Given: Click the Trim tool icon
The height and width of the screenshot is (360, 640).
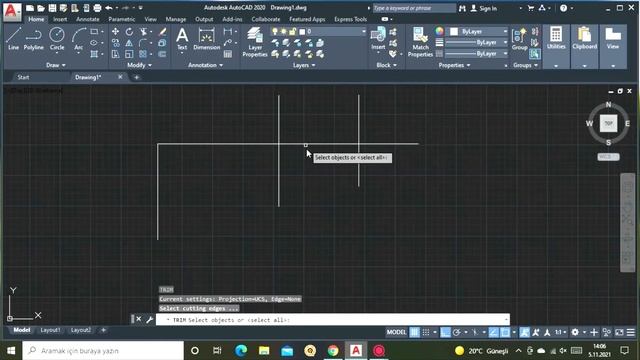Looking at the screenshot, I should pos(143,31).
